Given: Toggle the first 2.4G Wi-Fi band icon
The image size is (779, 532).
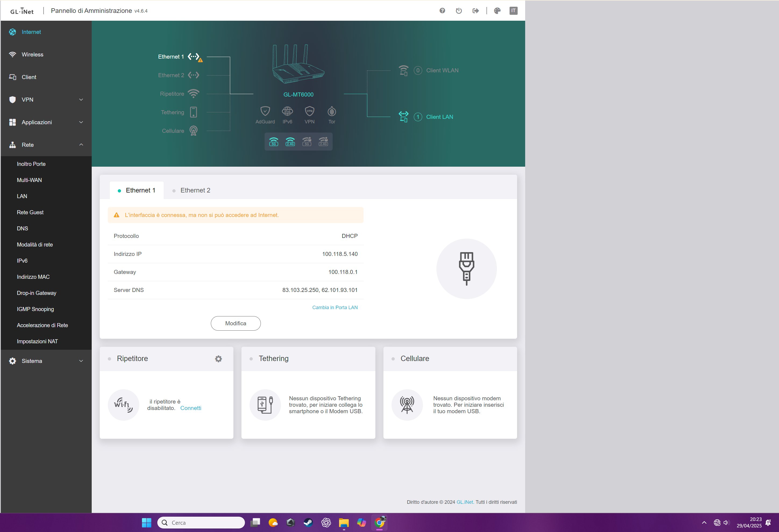Looking at the screenshot, I should coord(290,141).
